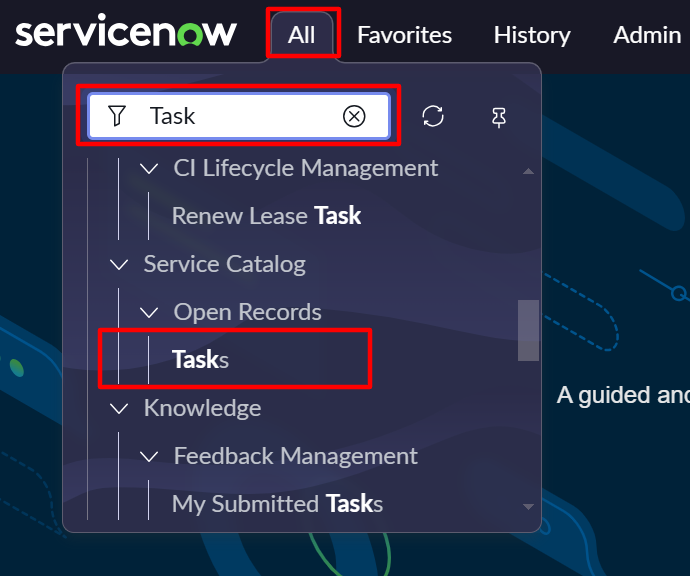Select the Service Catalog label text
Viewport: 690px width, 576px height.
point(225,264)
